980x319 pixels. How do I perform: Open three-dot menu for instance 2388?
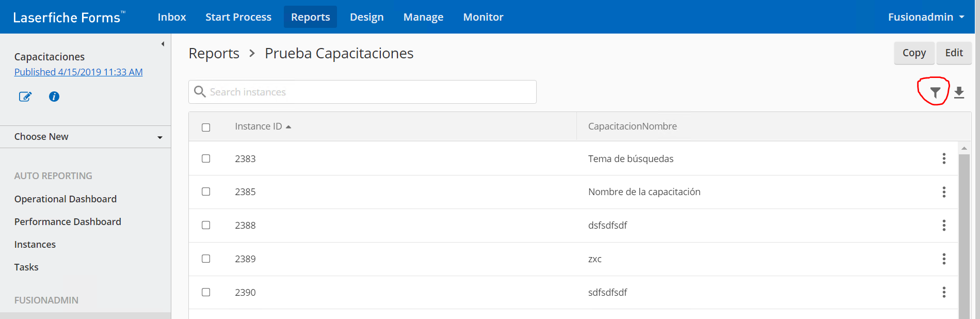[944, 226]
